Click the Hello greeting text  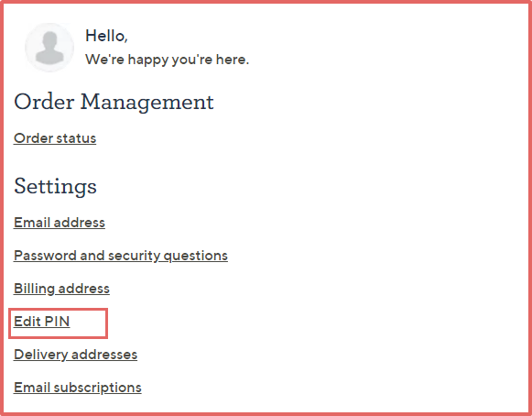click(106, 36)
